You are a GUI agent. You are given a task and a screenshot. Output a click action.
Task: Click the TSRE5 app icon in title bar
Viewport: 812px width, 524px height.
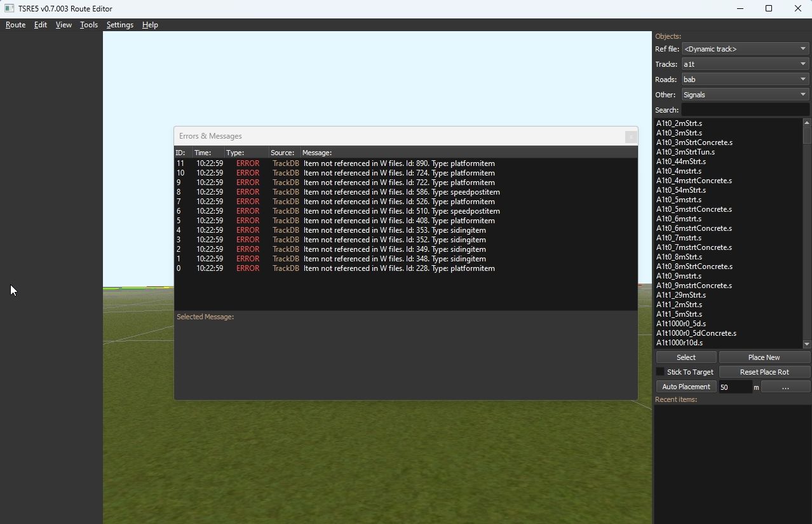point(9,8)
